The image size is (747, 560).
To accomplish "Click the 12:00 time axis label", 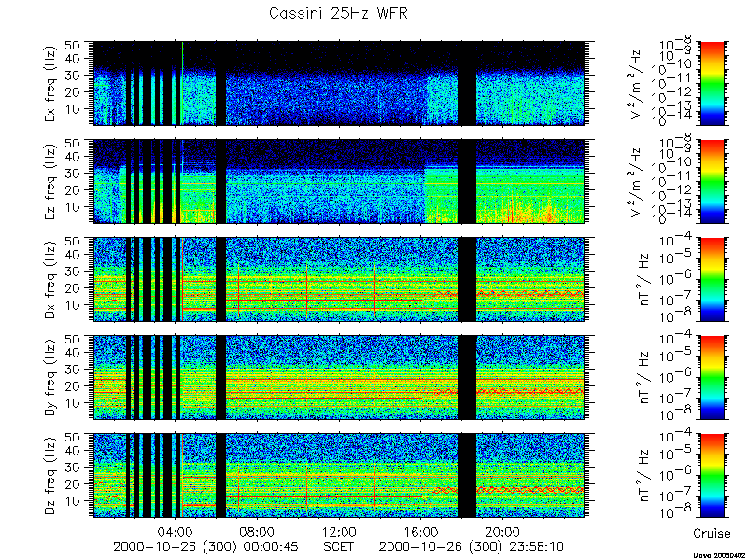I will 339,531.
